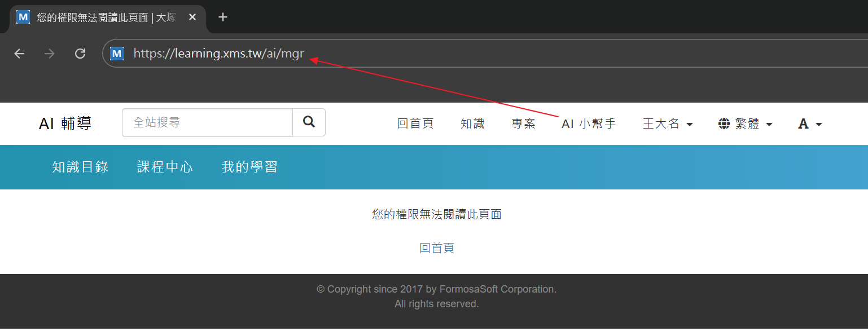The width and height of the screenshot is (868, 336).
Task: Click the site favicon in address bar
Action: [117, 54]
